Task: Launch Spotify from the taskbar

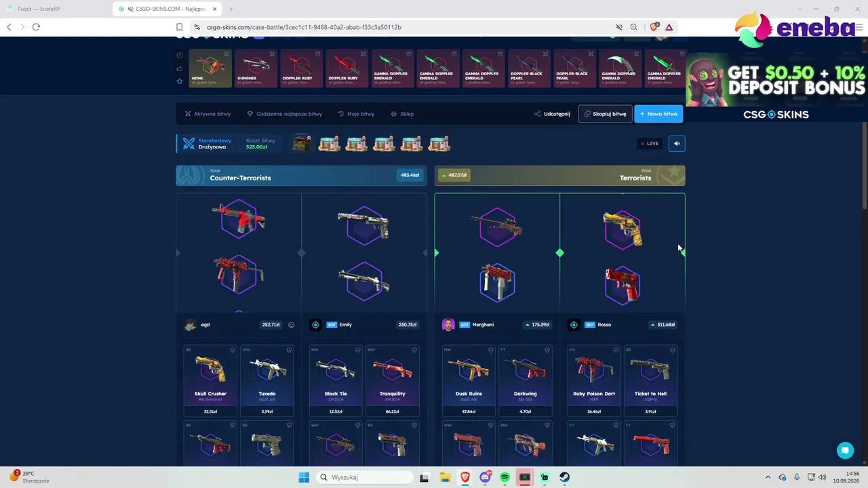Action: tap(505, 477)
